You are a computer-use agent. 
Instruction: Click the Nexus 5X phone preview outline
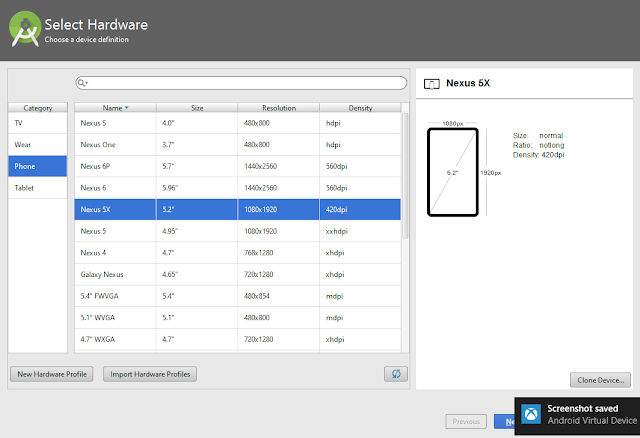[x=453, y=172]
